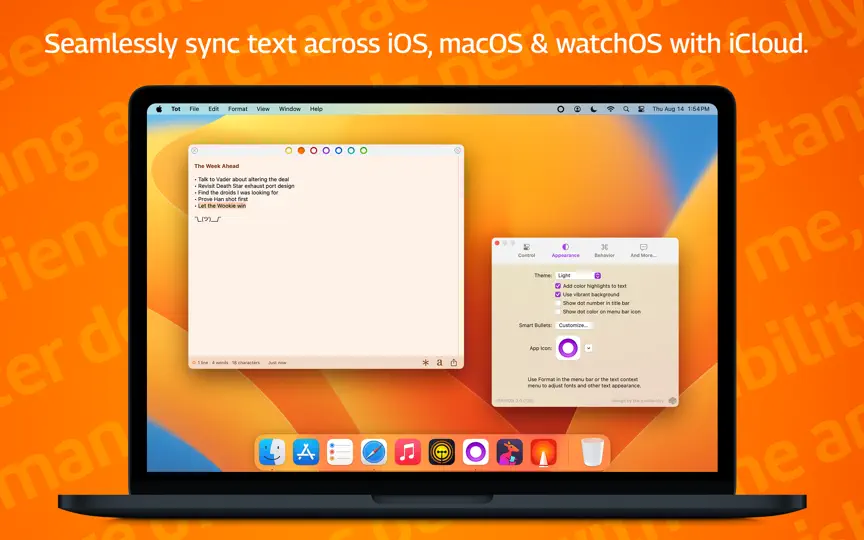This screenshot has height=540, width=864.
Task: Launch App Store from the Dock
Action: click(306, 452)
